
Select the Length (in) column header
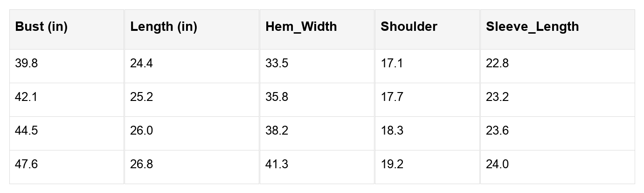coord(164,27)
